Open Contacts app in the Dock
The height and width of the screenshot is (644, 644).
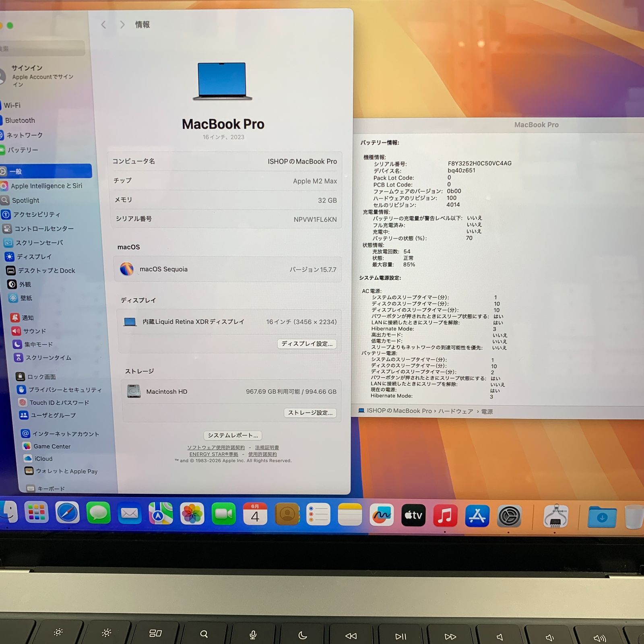[287, 514]
